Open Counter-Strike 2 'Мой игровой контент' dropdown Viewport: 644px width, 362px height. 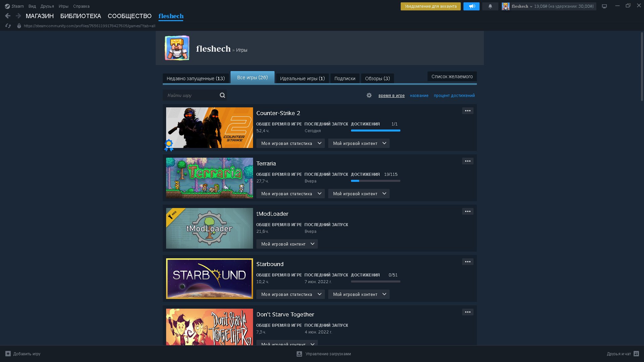pyautogui.click(x=359, y=143)
